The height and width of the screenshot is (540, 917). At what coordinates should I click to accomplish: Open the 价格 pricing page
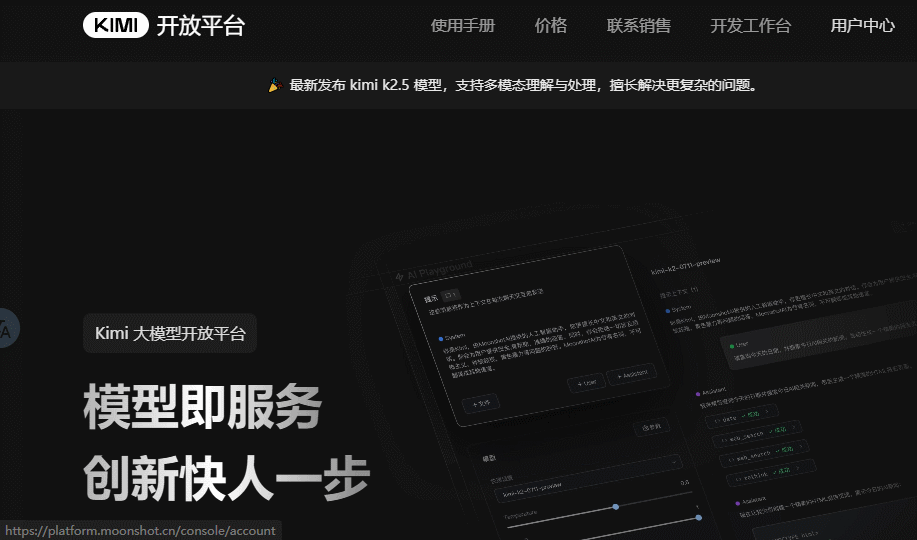(x=550, y=26)
